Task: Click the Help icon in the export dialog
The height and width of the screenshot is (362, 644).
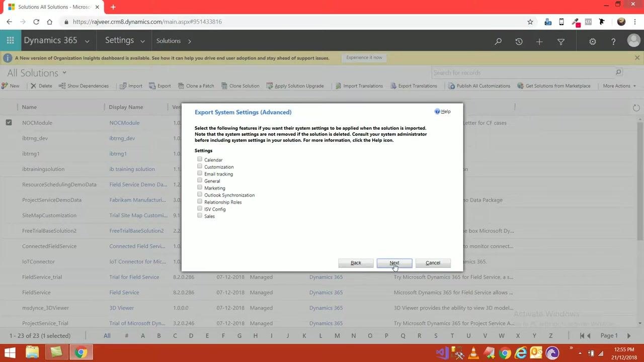Action: (442, 112)
